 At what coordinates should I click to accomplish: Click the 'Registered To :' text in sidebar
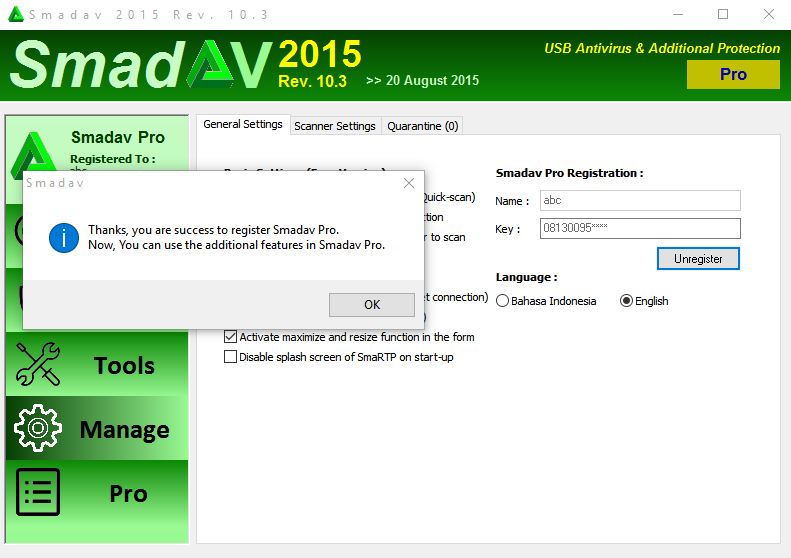[x=112, y=159]
